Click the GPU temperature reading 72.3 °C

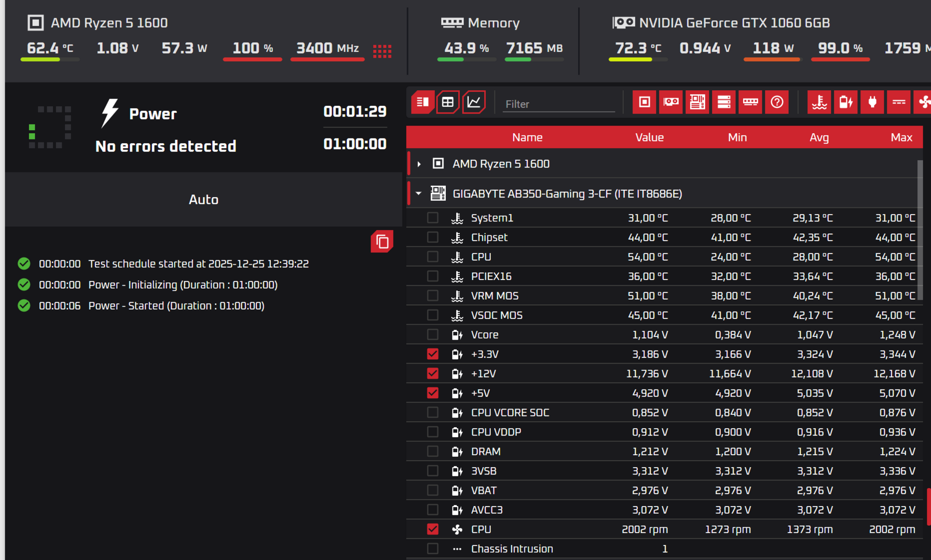(638, 48)
